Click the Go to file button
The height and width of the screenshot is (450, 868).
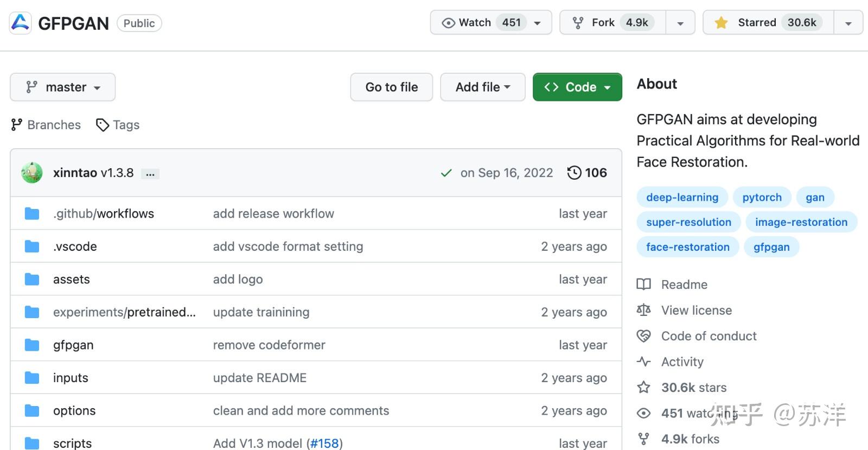[391, 87]
